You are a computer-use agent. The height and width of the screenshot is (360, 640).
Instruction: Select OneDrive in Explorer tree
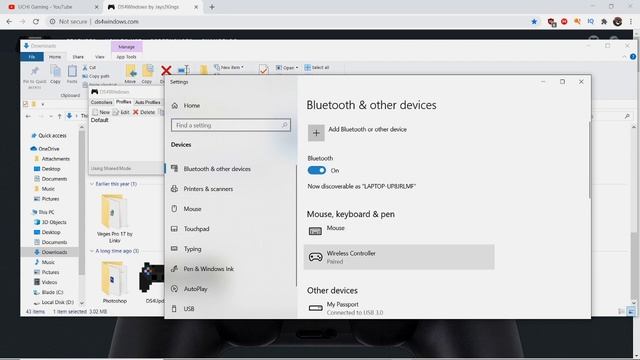tap(45, 149)
